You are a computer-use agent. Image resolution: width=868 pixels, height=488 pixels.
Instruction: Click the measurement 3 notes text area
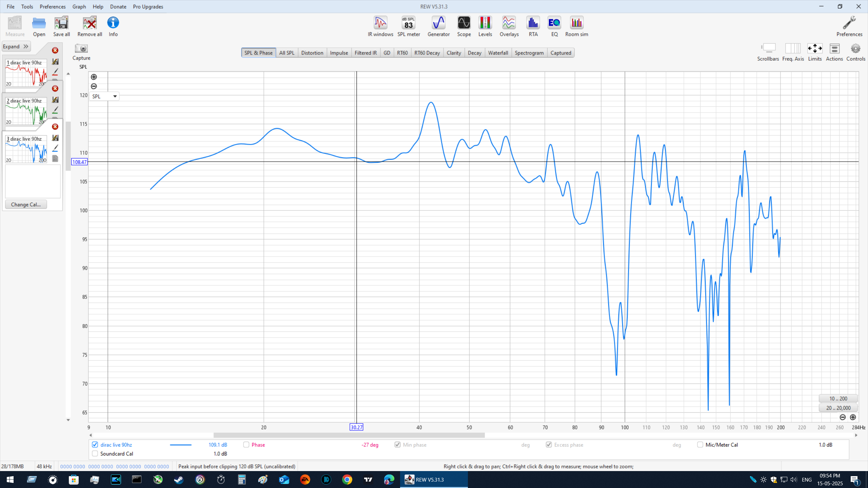coord(33,181)
